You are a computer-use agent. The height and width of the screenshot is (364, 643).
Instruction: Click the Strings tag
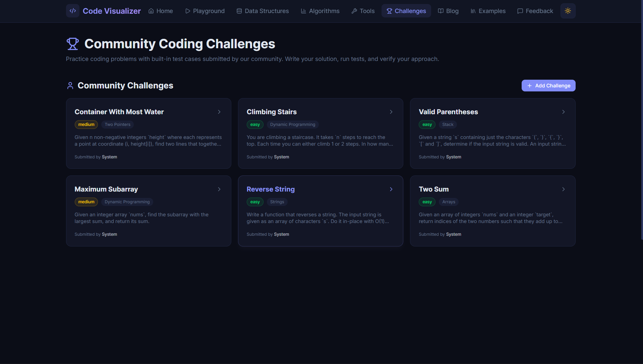tap(277, 202)
